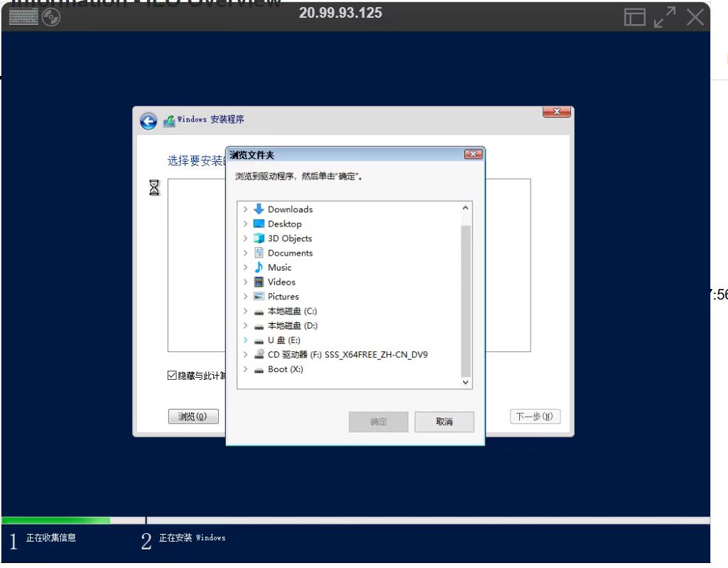Select the Pictures folder
Image resolution: width=728 pixels, height=568 pixels.
(283, 296)
